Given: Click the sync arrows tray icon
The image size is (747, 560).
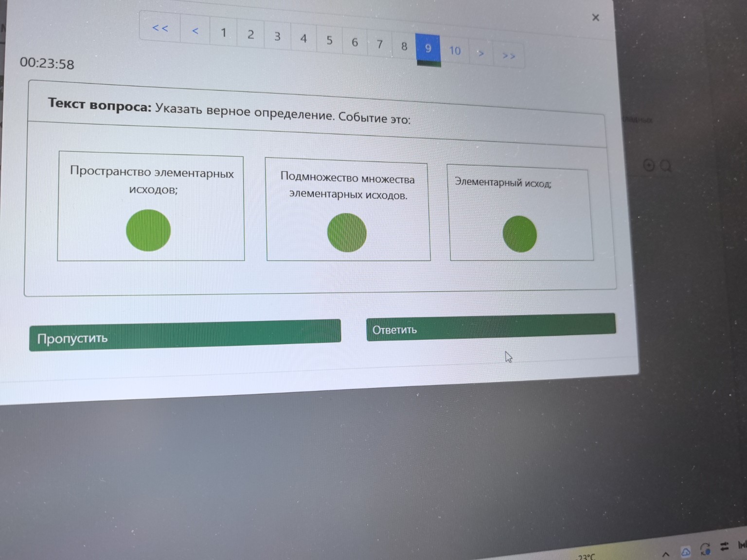Looking at the screenshot, I should pos(705,549).
